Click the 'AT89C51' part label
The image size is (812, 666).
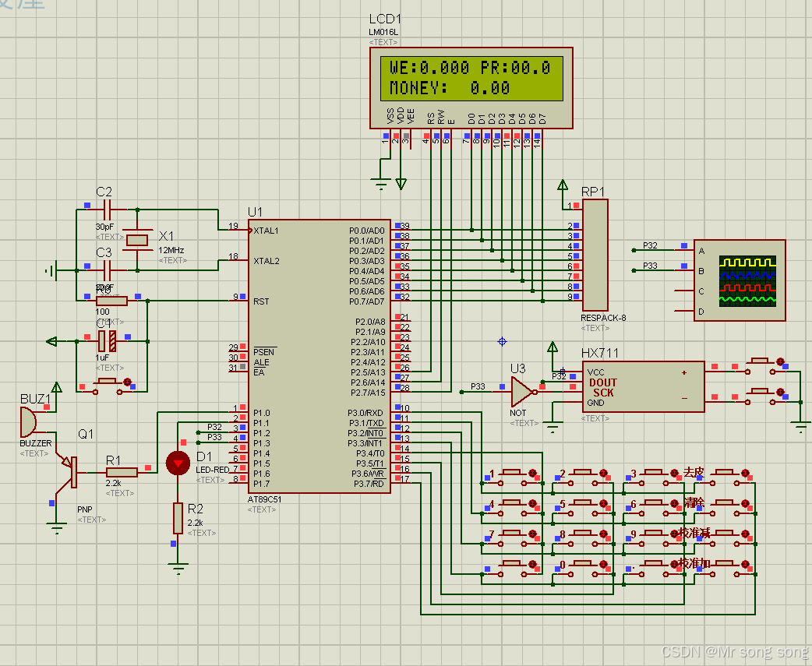[264, 499]
